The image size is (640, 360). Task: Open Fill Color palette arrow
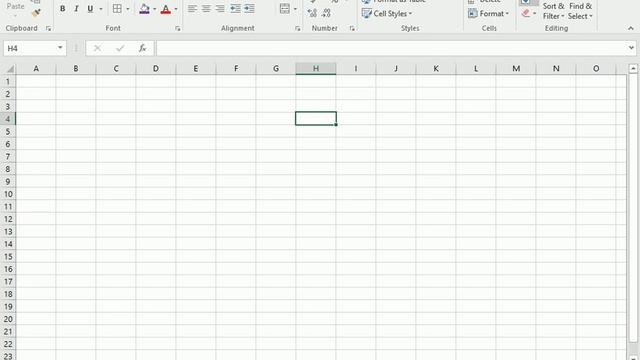pos(155,9)
